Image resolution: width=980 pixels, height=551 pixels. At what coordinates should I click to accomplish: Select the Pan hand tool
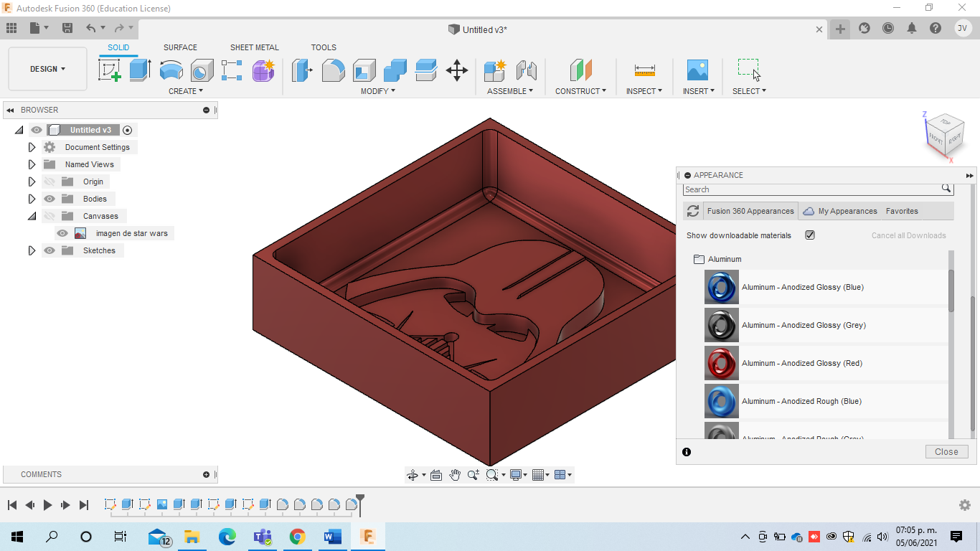coord(455,474)
